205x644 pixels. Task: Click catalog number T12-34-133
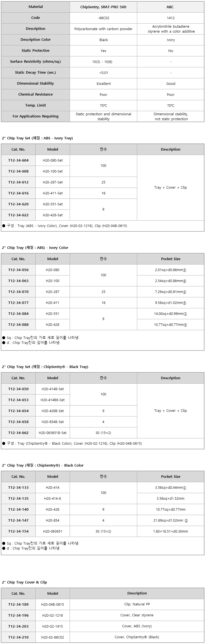[x=18, y=488]
